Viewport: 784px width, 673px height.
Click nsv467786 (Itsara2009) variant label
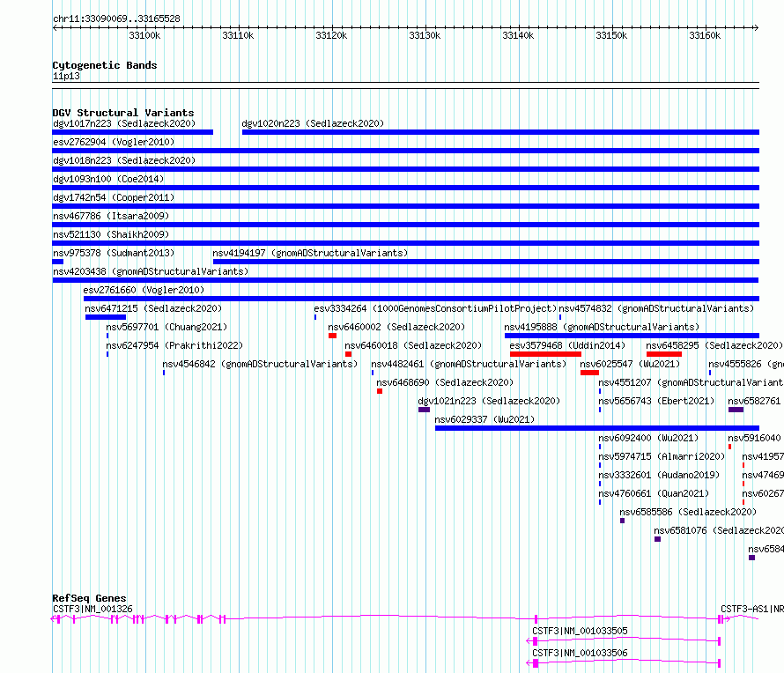pyautogui.click(x=111, y=216)
